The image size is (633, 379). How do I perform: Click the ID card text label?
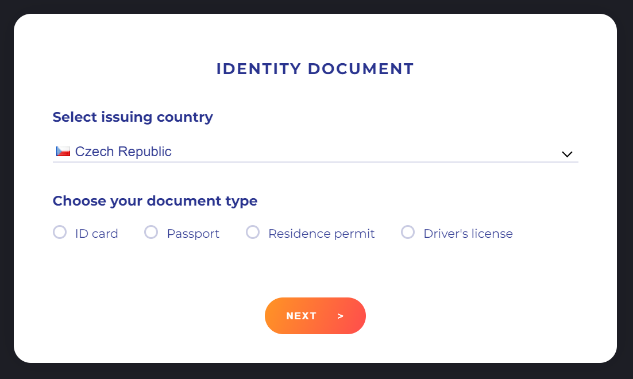coord(96,234)
